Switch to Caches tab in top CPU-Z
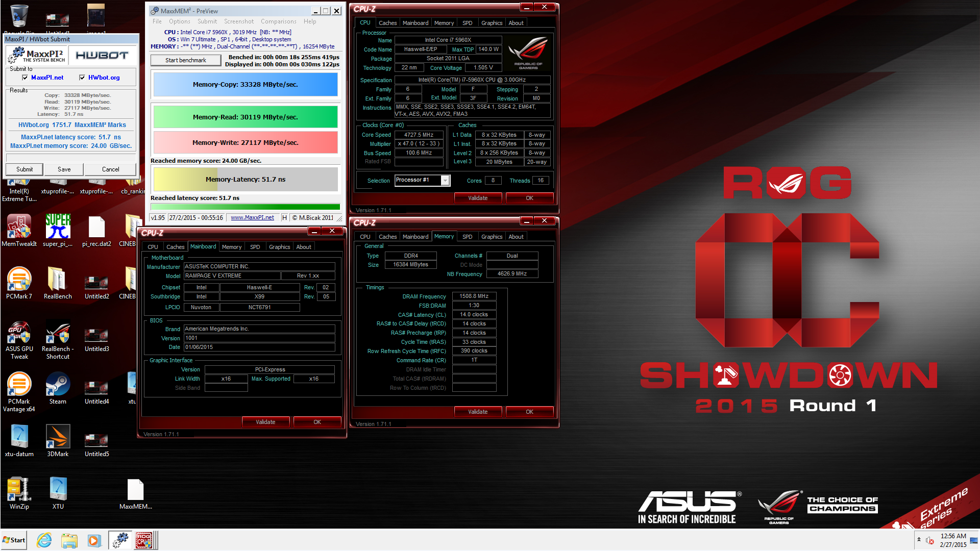The image size is (980, 551). (387, 23)
